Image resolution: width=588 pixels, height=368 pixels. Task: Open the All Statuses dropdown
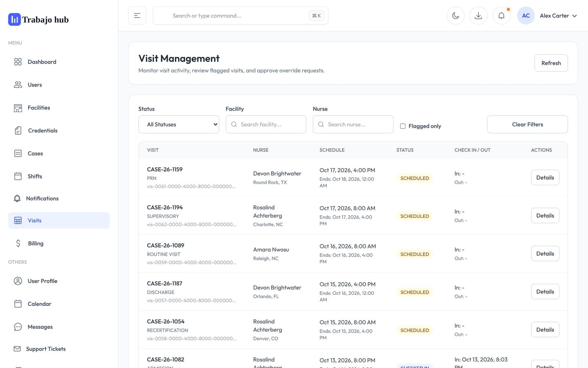click(179, 124)
